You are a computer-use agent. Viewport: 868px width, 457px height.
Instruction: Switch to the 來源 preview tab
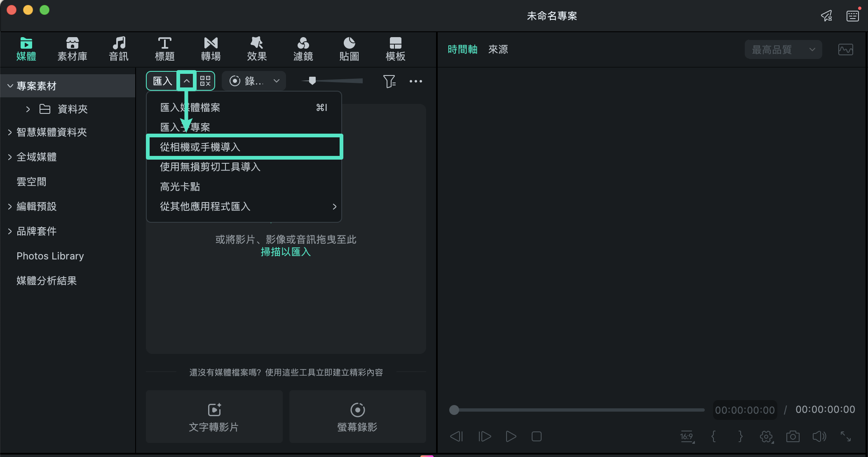point(498,49)
